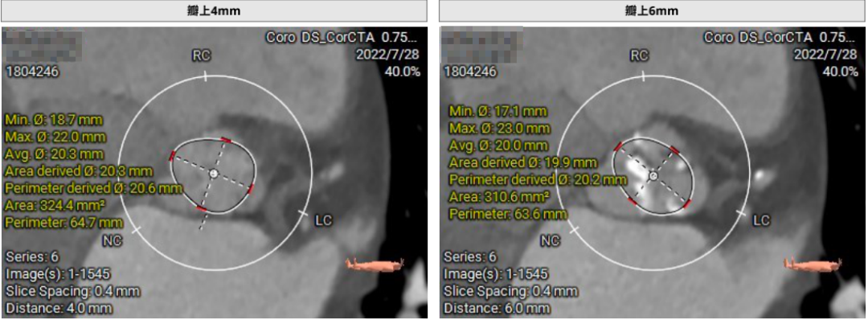868x320 pixels.
Task: Click the Area 310.6 mm² measurement text
Action: (499, 196)
